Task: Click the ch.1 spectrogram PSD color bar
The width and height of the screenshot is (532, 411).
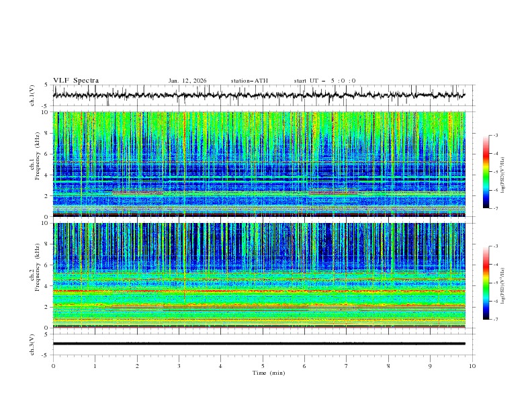Action: point(486,172)
